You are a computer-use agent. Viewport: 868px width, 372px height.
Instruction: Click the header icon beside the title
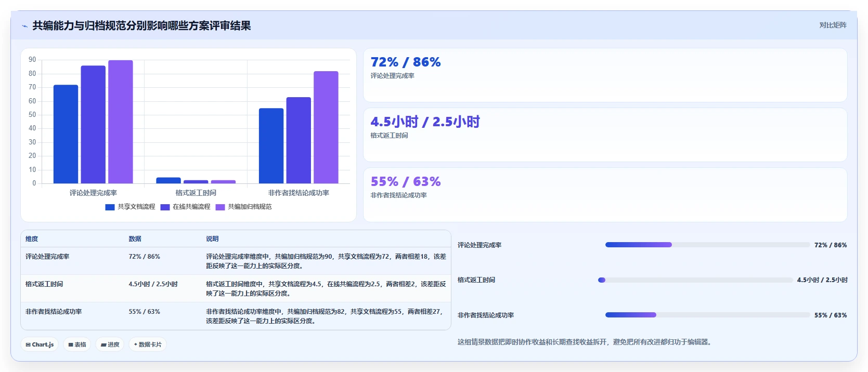24,26
